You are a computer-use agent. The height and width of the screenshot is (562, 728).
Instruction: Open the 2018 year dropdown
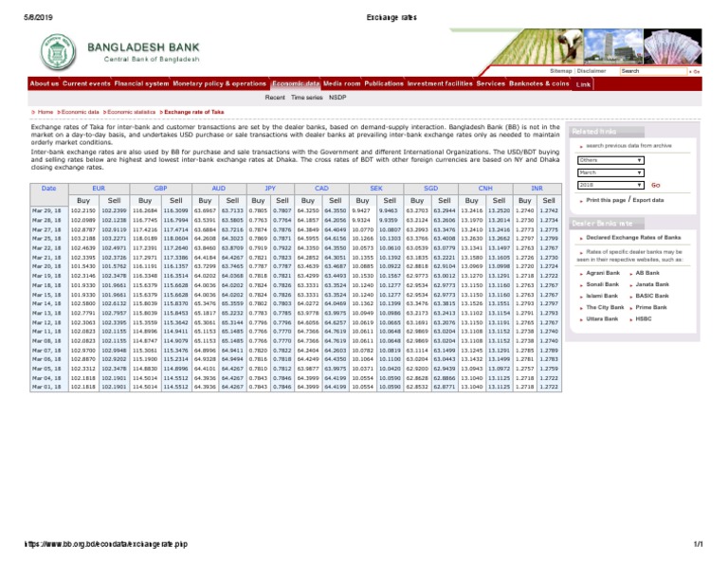(610, 185)
